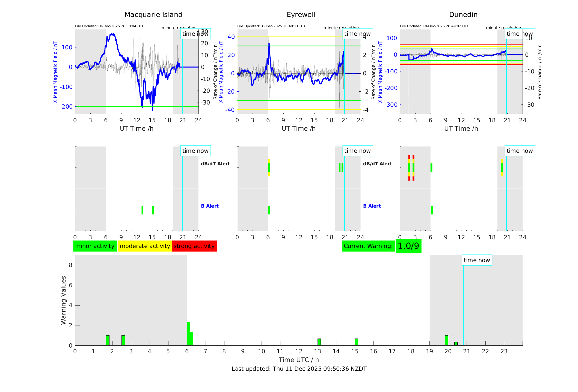Click the Warning Values axis label

click(63, 300)
